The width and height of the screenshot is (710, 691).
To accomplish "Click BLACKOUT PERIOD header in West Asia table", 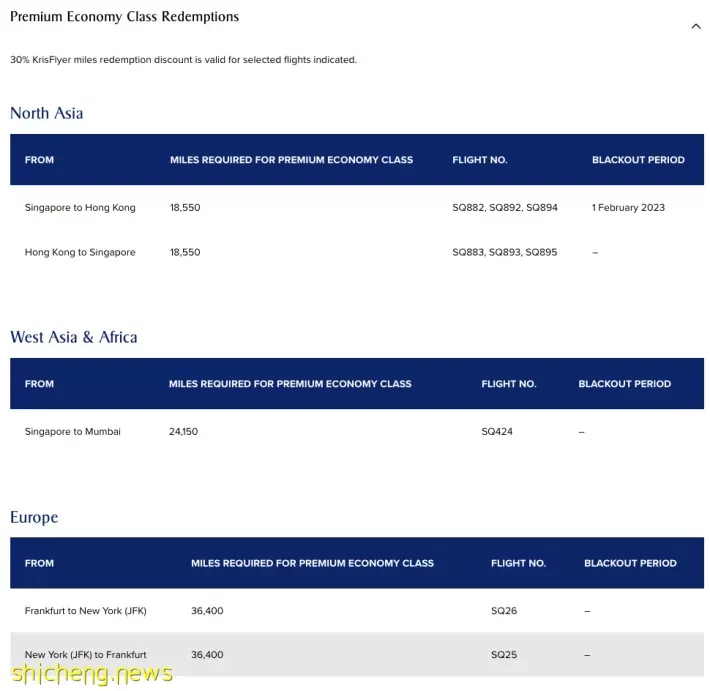I will coord(624,384).
